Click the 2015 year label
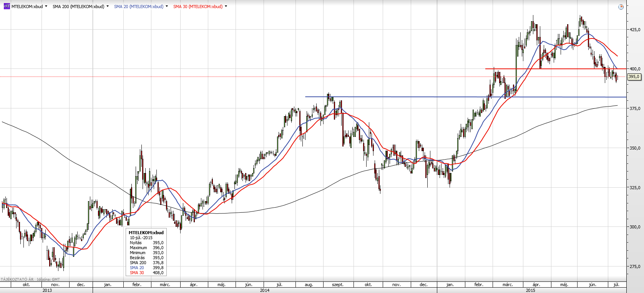The image size is (644, 293). pyautogui.click(x=531, y=290)
